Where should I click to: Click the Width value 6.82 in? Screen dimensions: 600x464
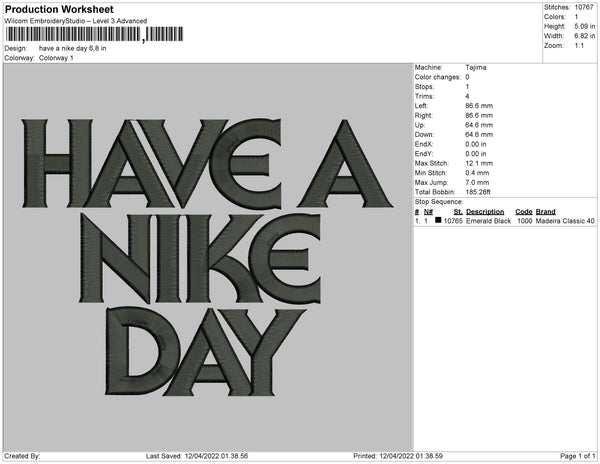(x=585, y=36)
